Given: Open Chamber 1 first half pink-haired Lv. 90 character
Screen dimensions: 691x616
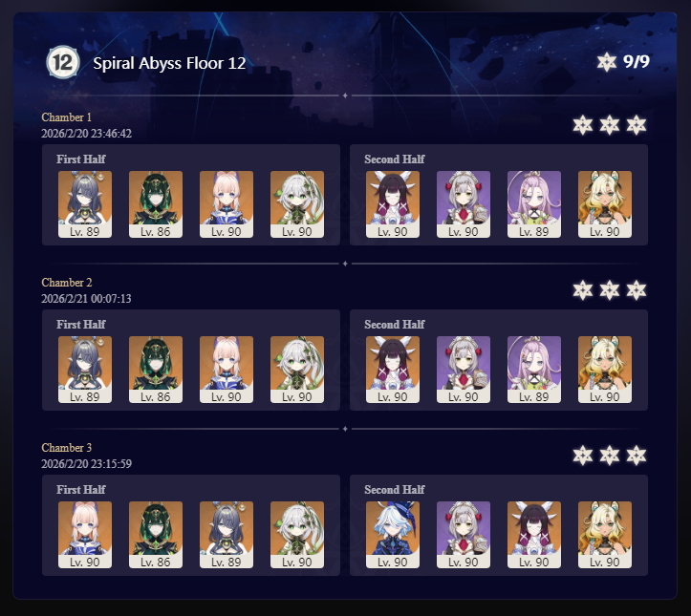Looking at the screenshot, I should coord(227,204).
